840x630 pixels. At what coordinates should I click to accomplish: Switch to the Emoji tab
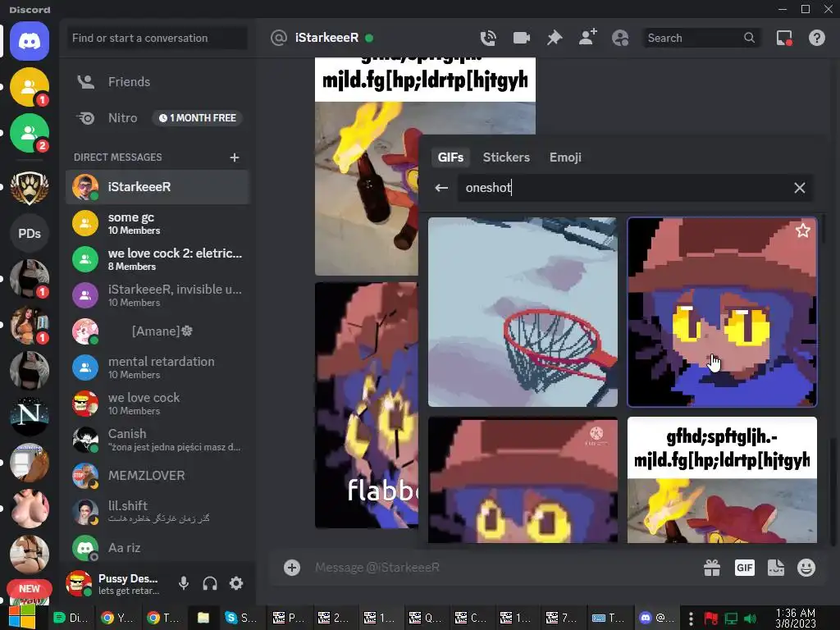[565, 157]
